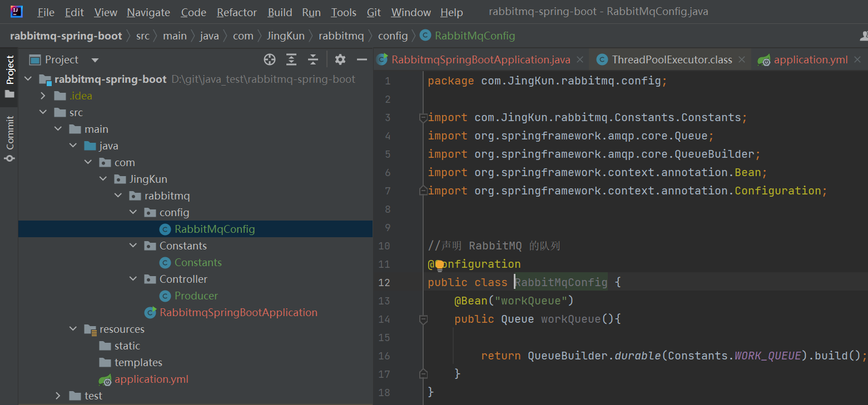Open the Refactor menu
Image resolution: width=868 pixels, height=405 pixels.
click(x=237, y=12)
